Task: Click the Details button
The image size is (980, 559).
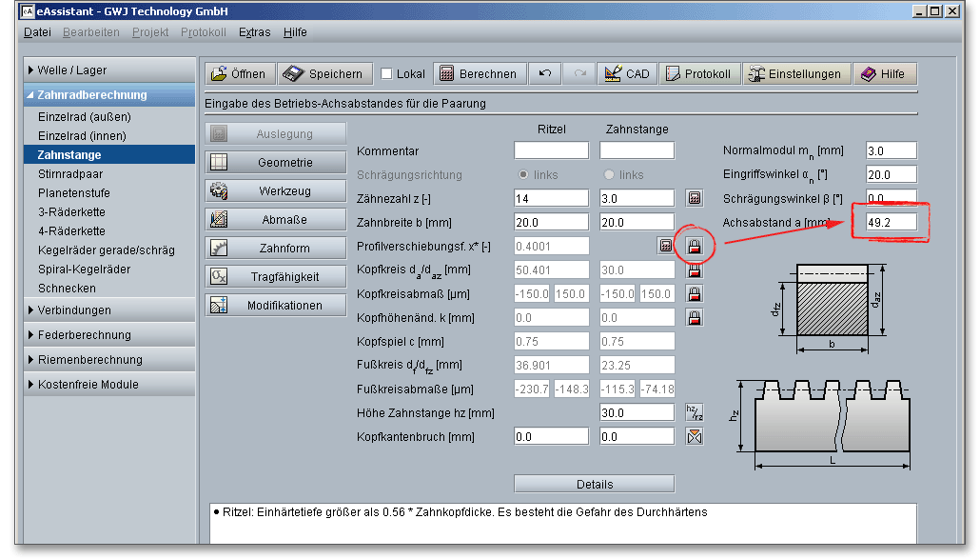Action: [x=594, y=484]
